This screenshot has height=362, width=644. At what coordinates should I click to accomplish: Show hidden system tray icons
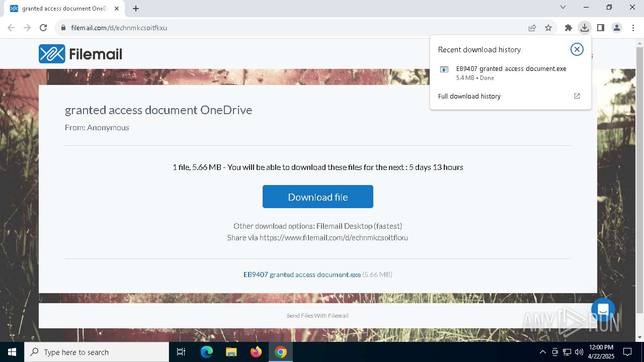pos(542,352)
